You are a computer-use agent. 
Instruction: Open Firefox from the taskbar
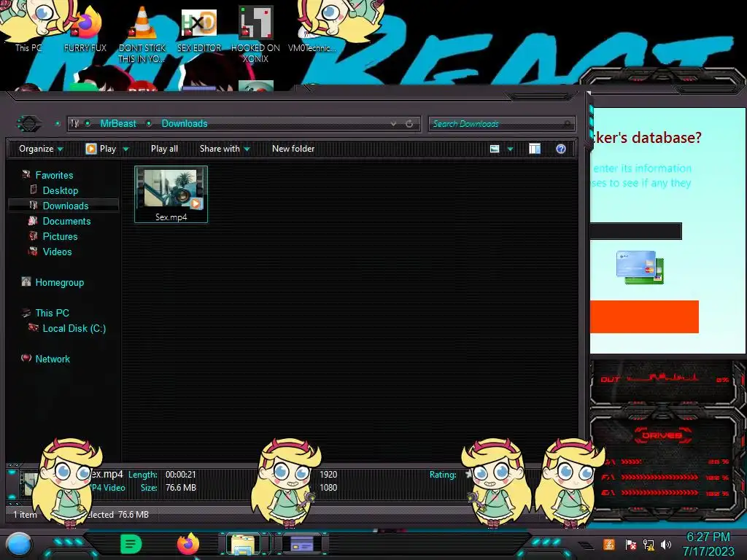click(x=188, y=544)
